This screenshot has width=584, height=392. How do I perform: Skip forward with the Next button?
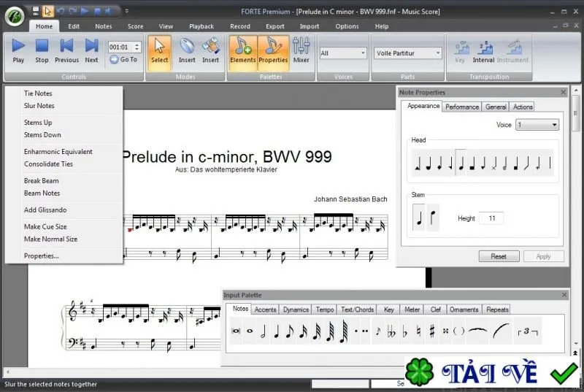[91, 51]
